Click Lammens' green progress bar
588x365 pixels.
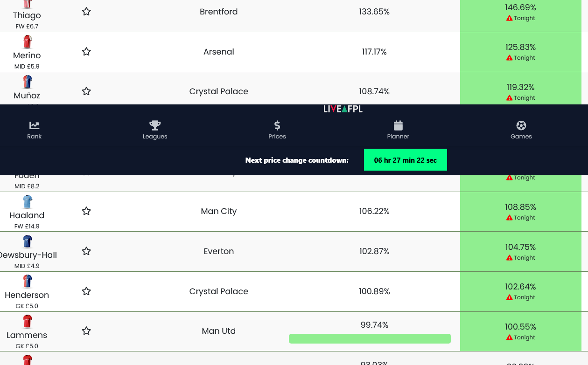[370, 338]
